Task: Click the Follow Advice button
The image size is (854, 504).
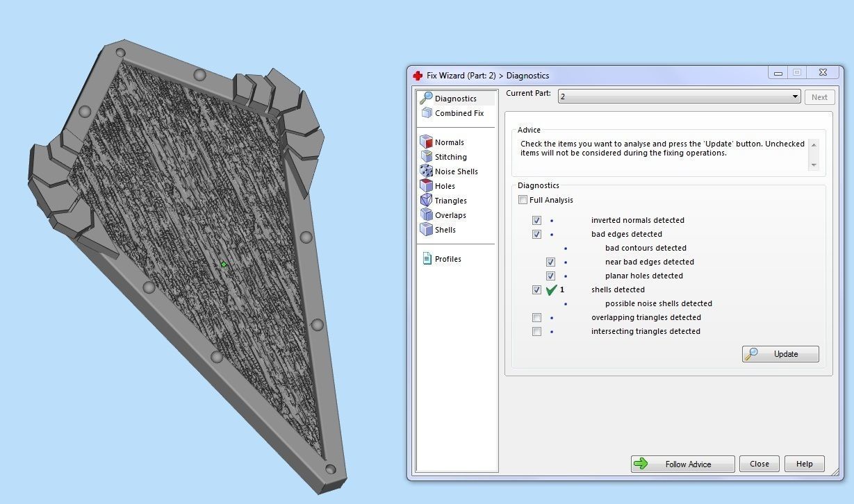Action: (682, 464)
